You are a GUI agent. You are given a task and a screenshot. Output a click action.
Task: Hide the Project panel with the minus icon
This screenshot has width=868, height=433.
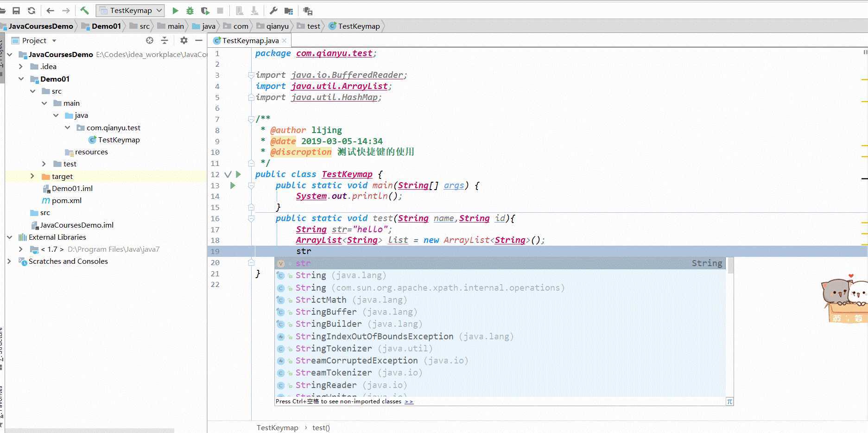(199, 40)
